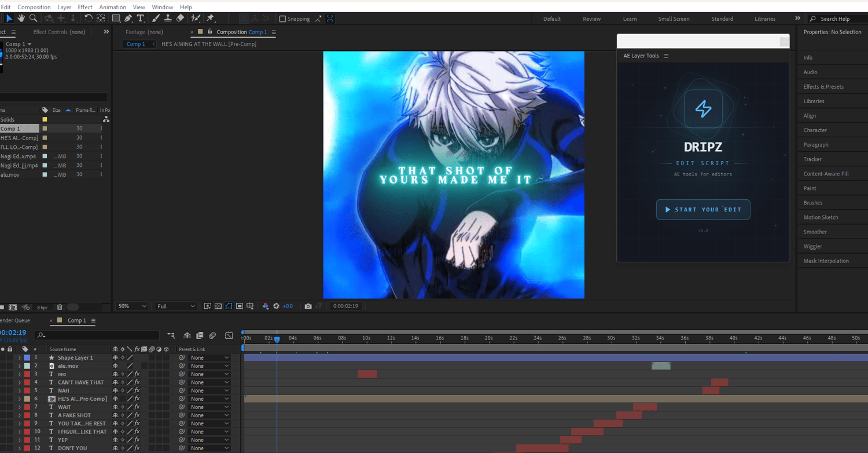Open the Content-Aware Fill panel
The height and width of the screenshot is (453, 868).
pyautogui.click(x=826, y=174)
